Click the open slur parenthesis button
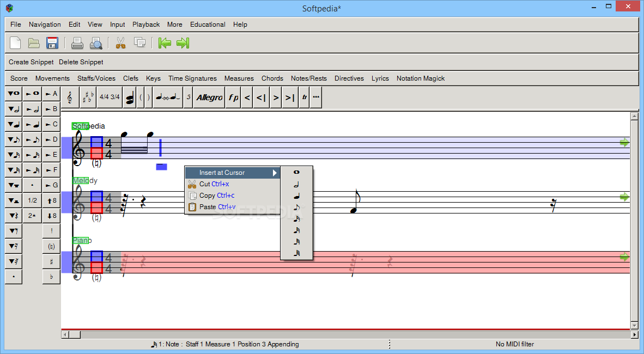 point(141,97)
